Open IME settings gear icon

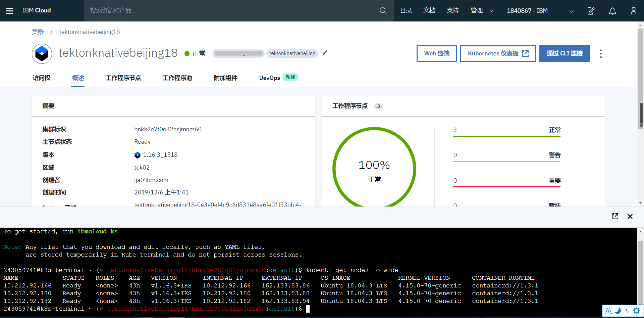click(636, 311)
